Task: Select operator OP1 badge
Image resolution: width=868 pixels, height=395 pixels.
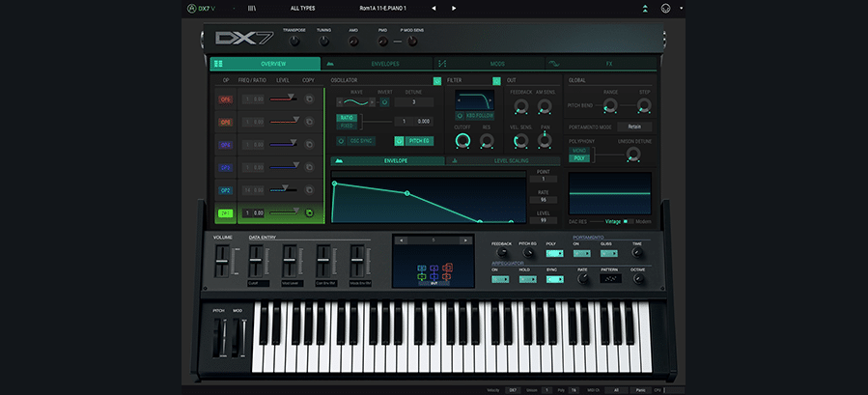Action: 225,213
